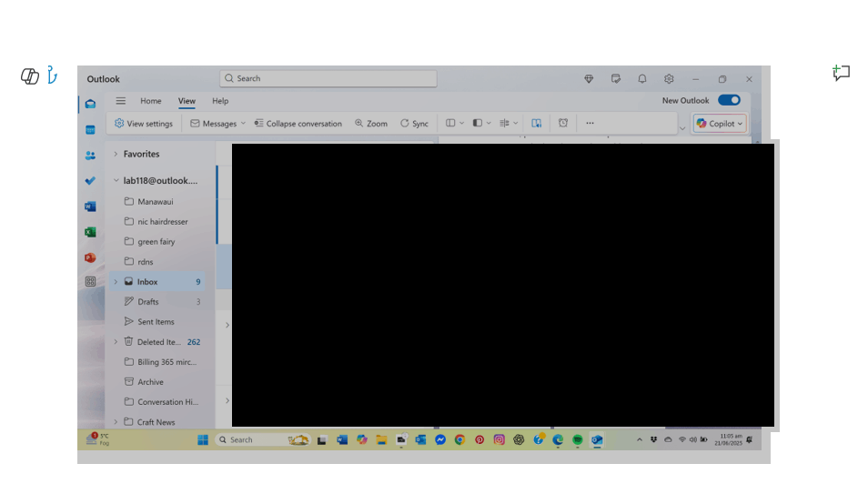Image resolution: width=868 pixels, height=504 pixels.
Task: Launch Excel from Outlook's left rail
Action: (90, 232)
